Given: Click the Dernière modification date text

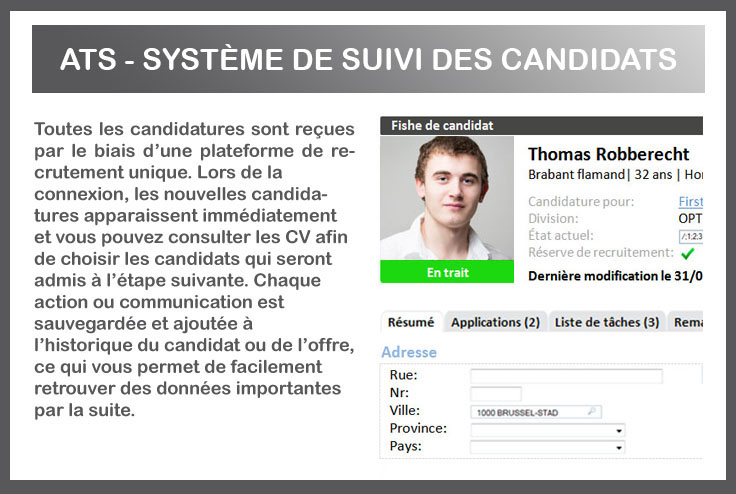Looking at the screenshot, I should [x=614, y=274].
